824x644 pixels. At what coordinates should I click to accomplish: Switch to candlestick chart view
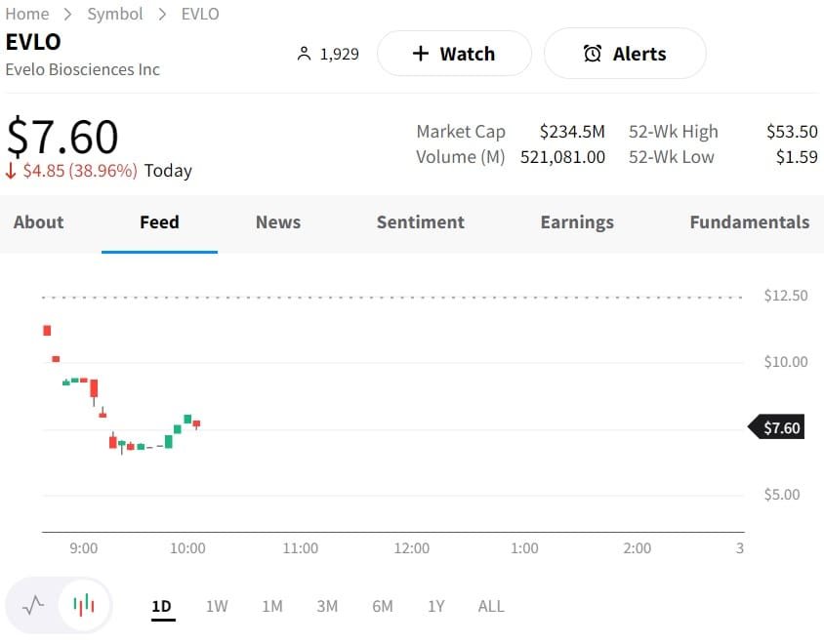pos(84,605)
